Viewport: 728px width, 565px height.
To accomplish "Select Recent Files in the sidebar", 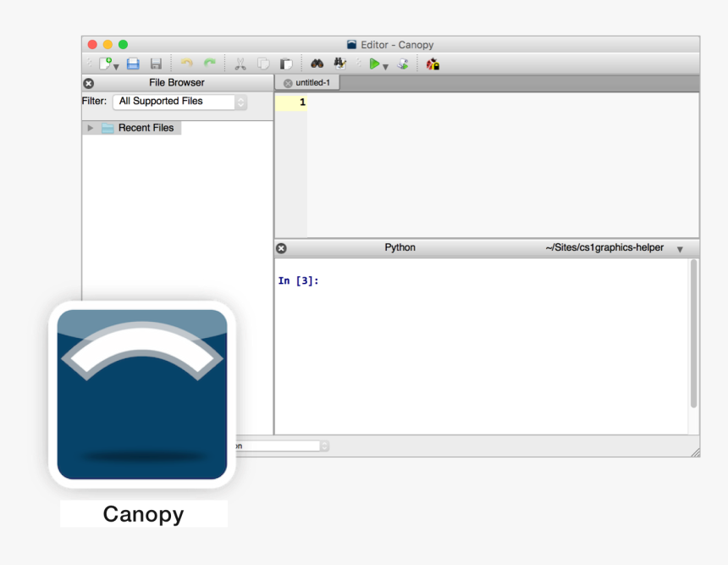I will [145, 128].
